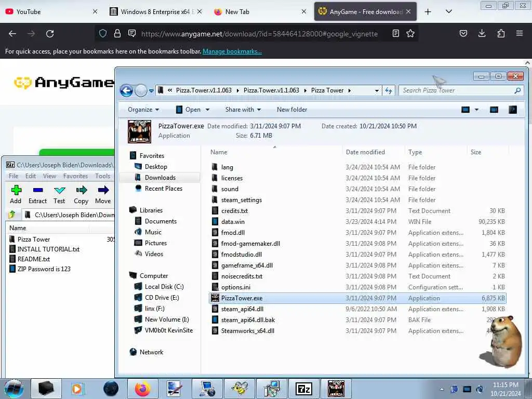Click Firefox reload page icon

[x=50, y=34]
